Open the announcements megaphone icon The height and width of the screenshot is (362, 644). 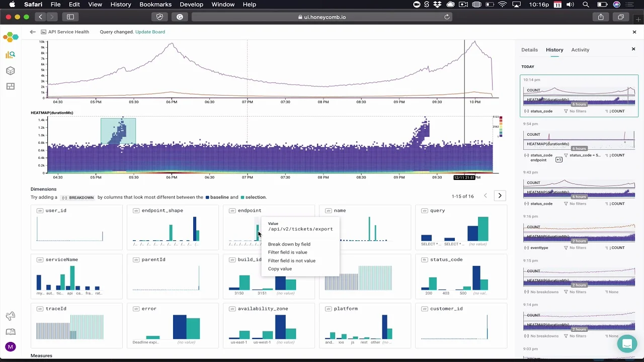11,316
